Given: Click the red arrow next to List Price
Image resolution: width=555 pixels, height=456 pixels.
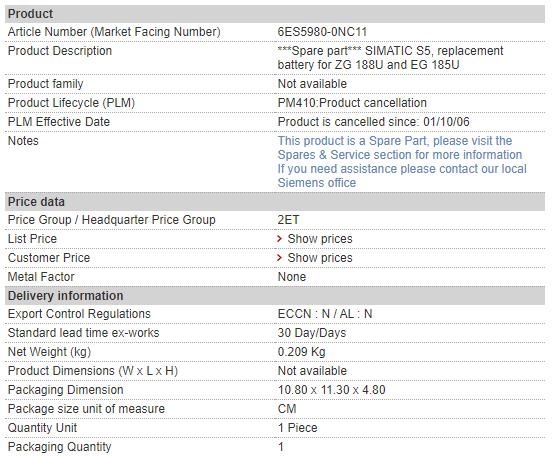Looking at the screenshot, I should (x=280, y=239).
